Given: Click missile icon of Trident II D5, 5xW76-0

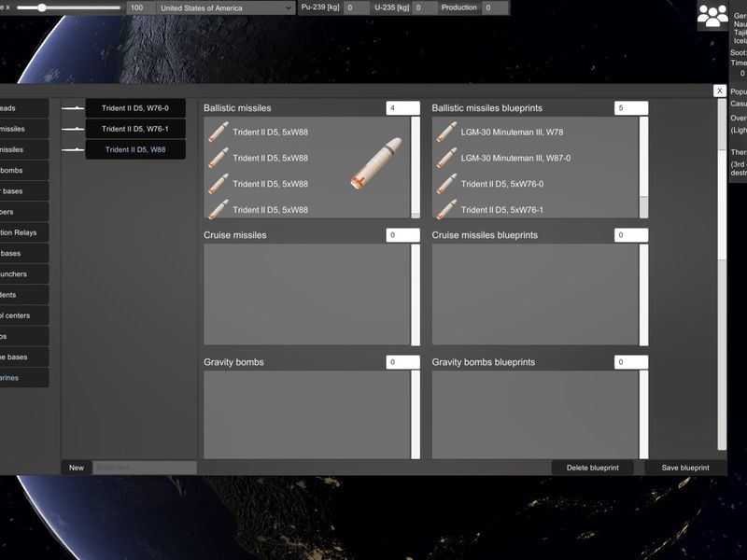Looking at the screenshot, I should click(446, 184).
